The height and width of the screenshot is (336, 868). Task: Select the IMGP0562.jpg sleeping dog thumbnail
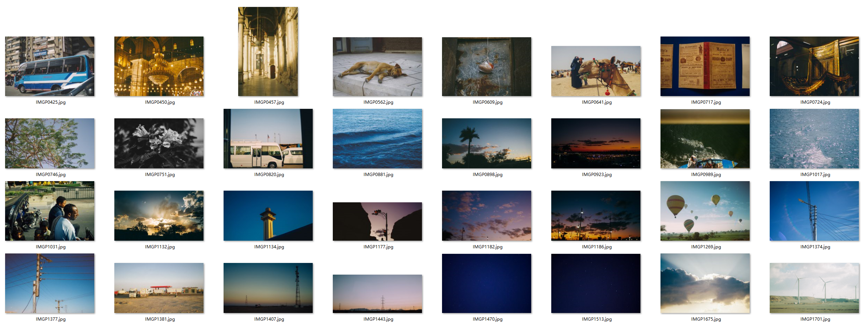(x=377, y=66)
